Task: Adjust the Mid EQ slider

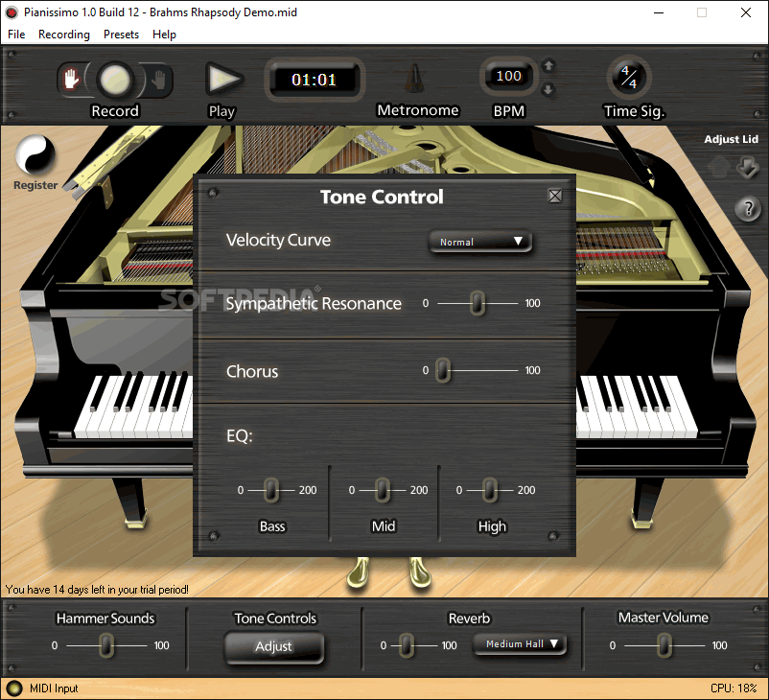Action: pyautogui.click(x=383, y=490)
